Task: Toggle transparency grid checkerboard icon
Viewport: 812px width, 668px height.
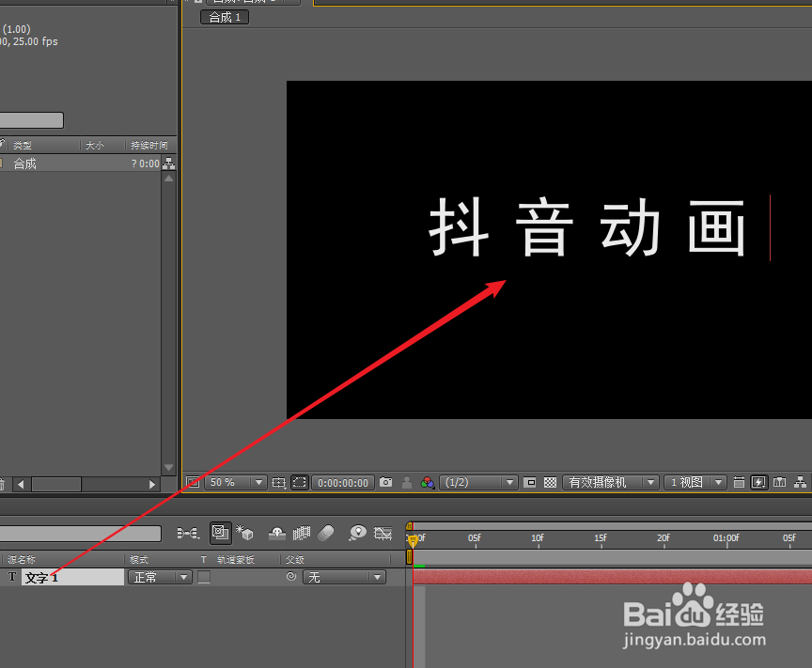Action: click(x=550, y=483)
